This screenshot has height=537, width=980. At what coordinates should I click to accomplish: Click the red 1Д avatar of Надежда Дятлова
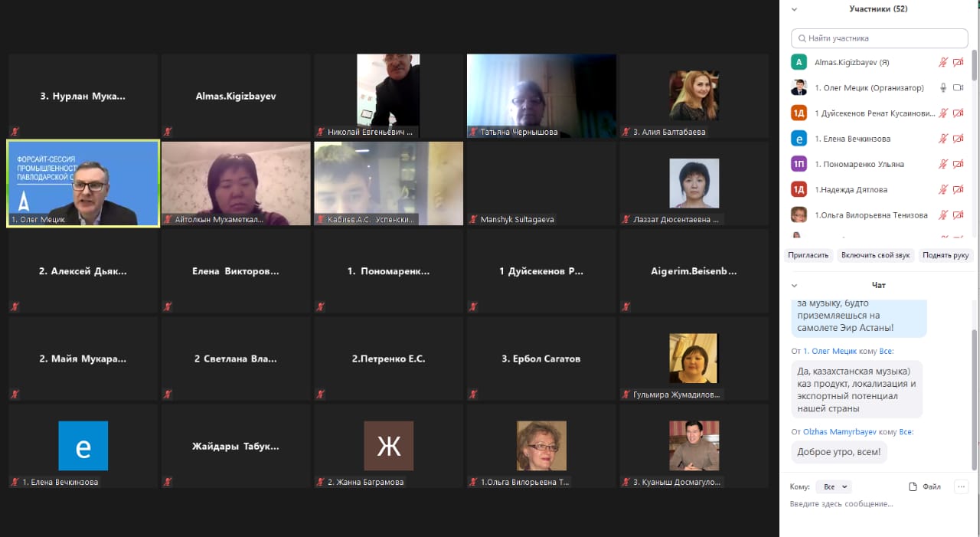point(799,189)
